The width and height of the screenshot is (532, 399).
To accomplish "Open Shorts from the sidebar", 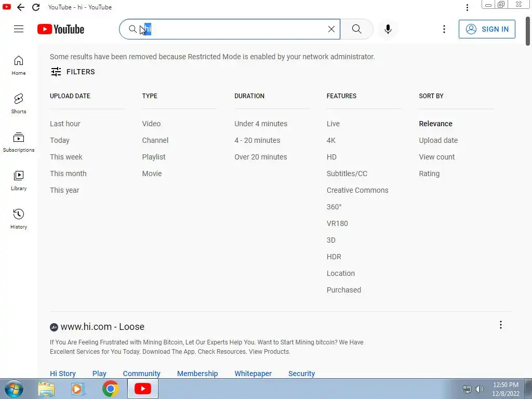I will click(x=19, y=104).
